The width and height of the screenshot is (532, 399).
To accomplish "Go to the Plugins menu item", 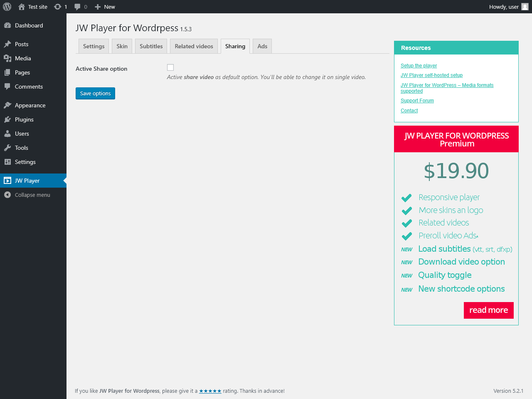I will tap(33, 119).
